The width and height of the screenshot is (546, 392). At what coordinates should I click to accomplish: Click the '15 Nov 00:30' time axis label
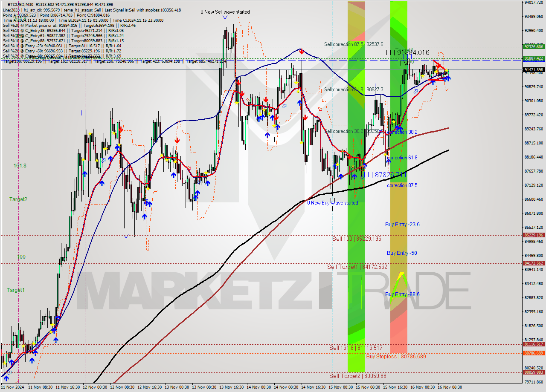coord(340,387)
